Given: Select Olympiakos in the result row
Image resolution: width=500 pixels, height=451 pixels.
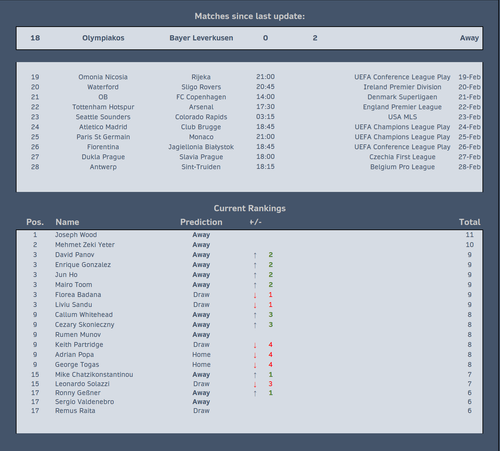Looking at the screenshot, I should (x=103, y=38).
